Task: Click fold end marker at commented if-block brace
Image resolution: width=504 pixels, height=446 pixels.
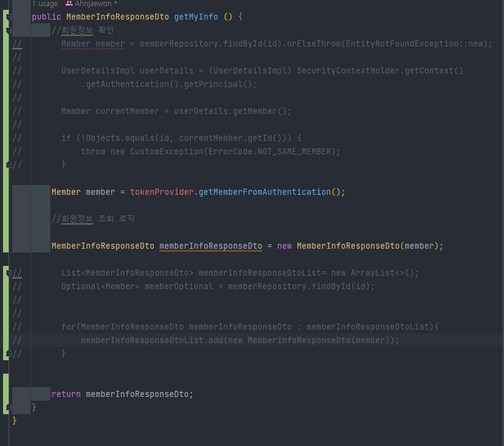Action: 9,165
